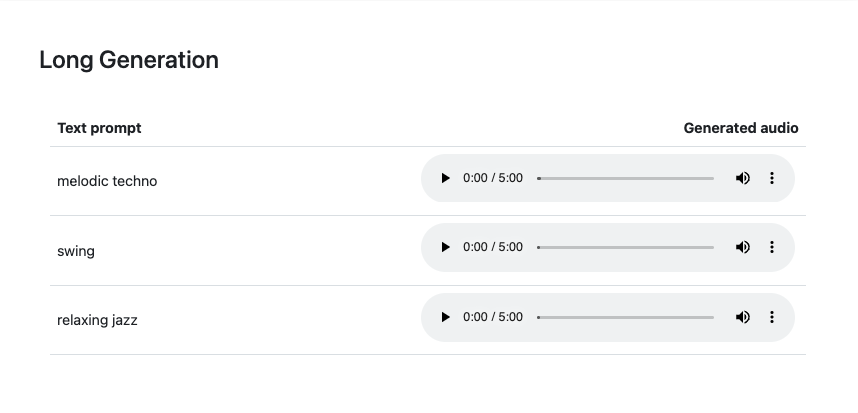Open more options for relaxing jazz player
This screenshot has height=413, width=858.
pyautogui.click(x=771, y=317)
